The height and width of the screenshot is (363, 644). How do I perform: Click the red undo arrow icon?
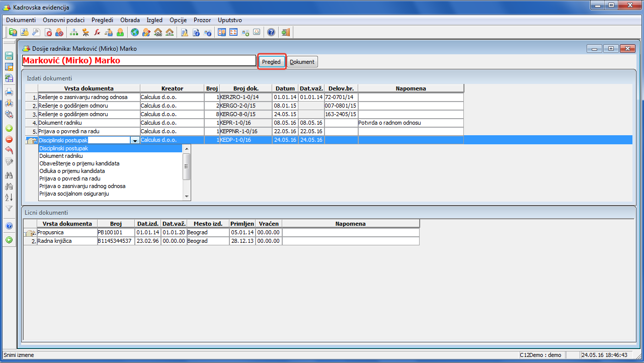coord(9,150)
